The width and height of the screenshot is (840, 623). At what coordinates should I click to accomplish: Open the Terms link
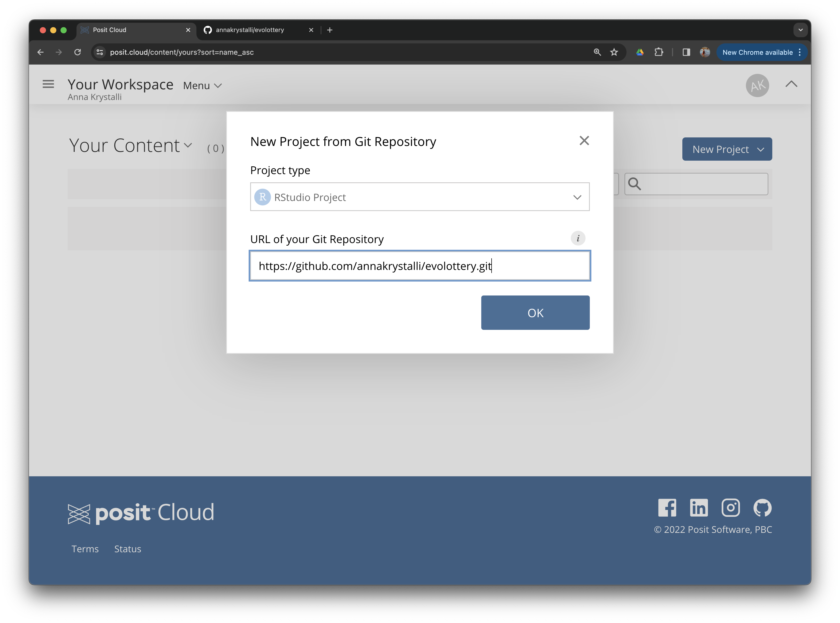pyautogui.click(x=85, y=549)
